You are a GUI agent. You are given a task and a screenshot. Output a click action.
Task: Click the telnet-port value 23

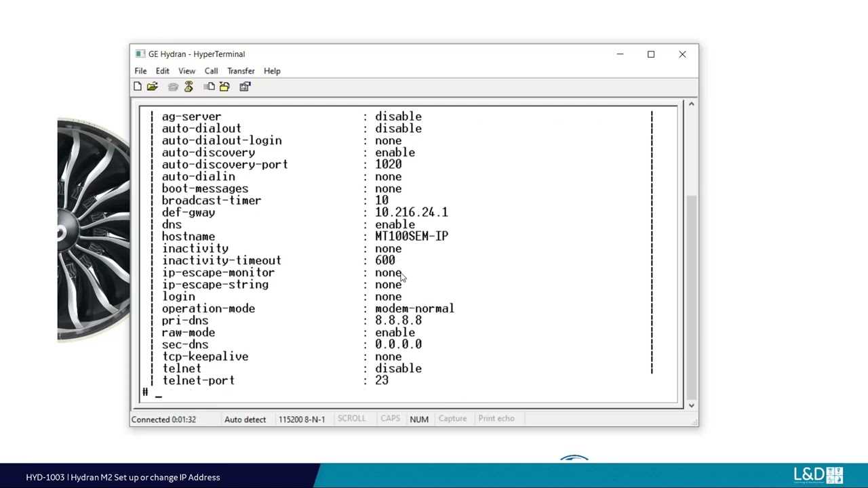(382, 381)
